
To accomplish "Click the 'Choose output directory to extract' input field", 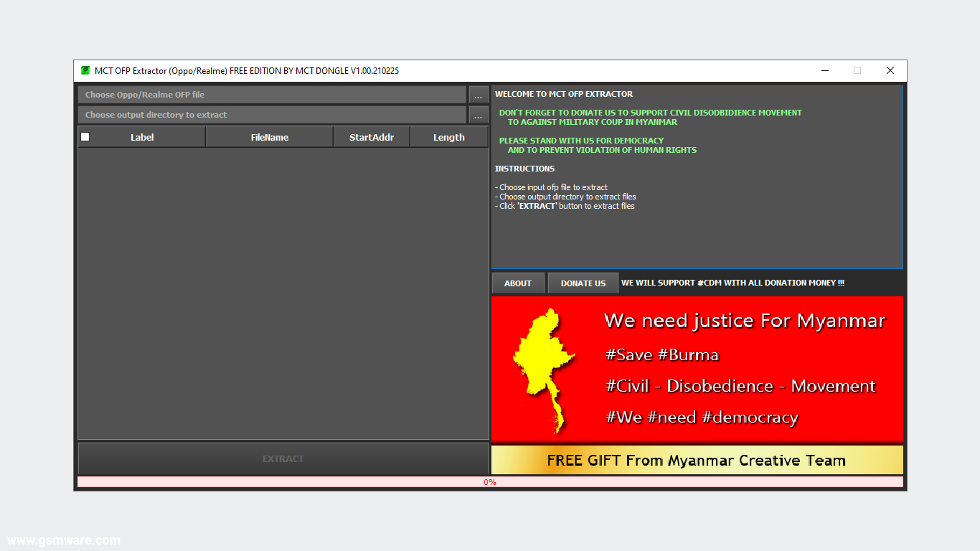I will [x=273, y=115].
